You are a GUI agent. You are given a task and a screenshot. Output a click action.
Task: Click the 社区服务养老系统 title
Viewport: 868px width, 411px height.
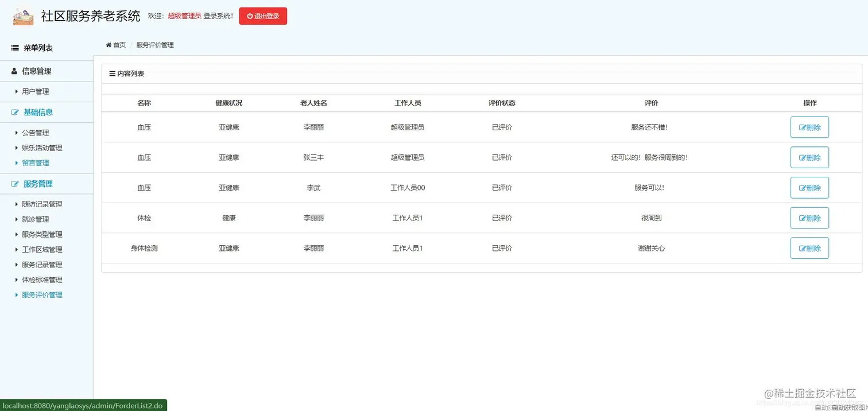(91, 16)
